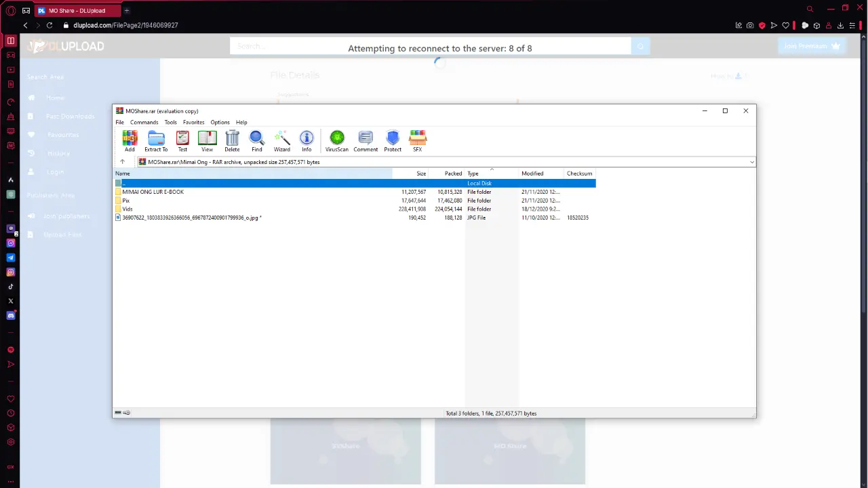Open Discord in the browser sidebar
Screen dimensions: 868x488
(11, 315)
